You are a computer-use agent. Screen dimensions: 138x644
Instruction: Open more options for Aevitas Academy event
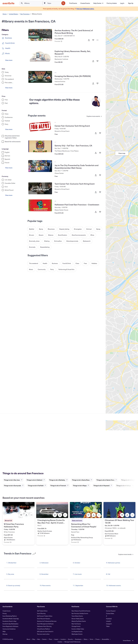[97, 40]
